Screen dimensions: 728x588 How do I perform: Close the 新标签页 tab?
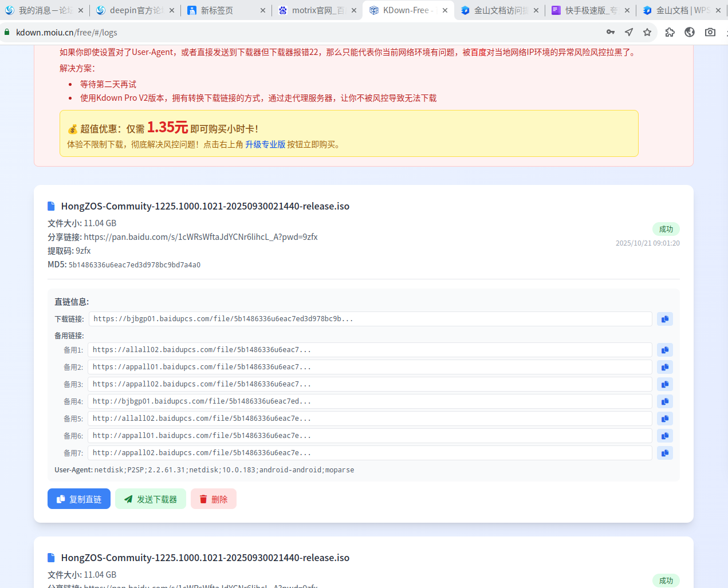pos(263,10)
